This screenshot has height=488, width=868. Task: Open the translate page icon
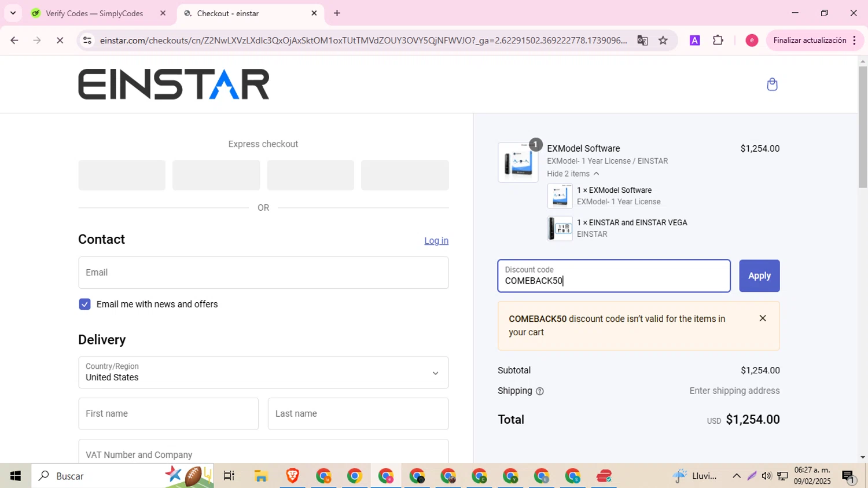pos(642,41)
